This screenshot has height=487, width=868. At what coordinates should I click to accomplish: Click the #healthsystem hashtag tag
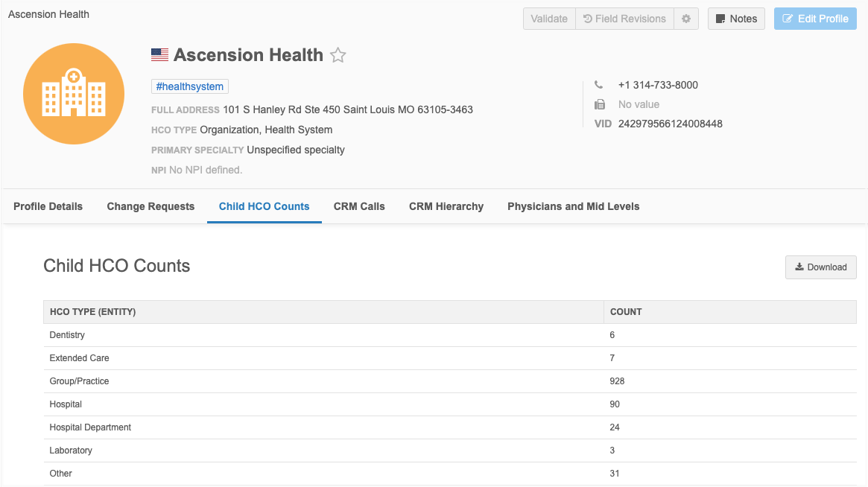pyautogui.click(x=189, y=86)
